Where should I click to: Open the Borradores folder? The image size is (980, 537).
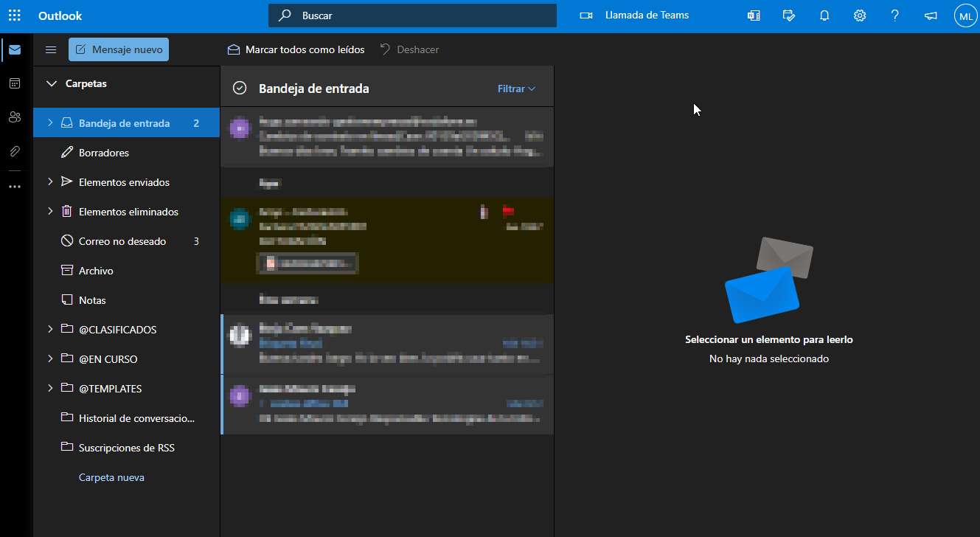[126, 153]
